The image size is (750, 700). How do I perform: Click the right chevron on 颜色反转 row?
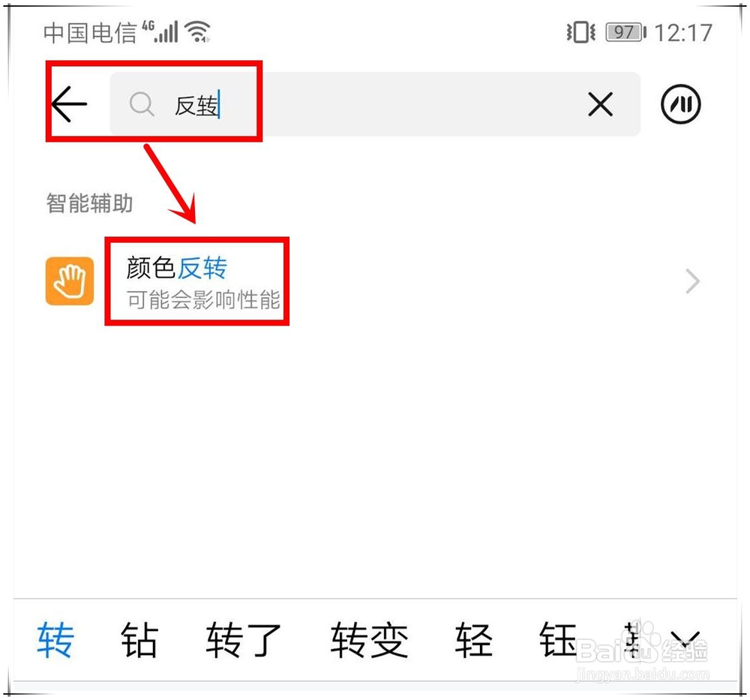[692, 281]
